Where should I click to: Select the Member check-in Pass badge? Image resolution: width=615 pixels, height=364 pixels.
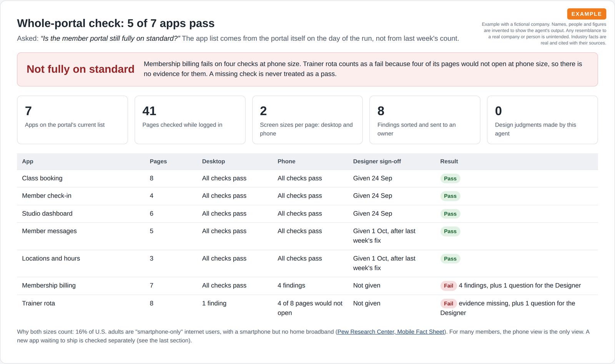tap(450, 196)
